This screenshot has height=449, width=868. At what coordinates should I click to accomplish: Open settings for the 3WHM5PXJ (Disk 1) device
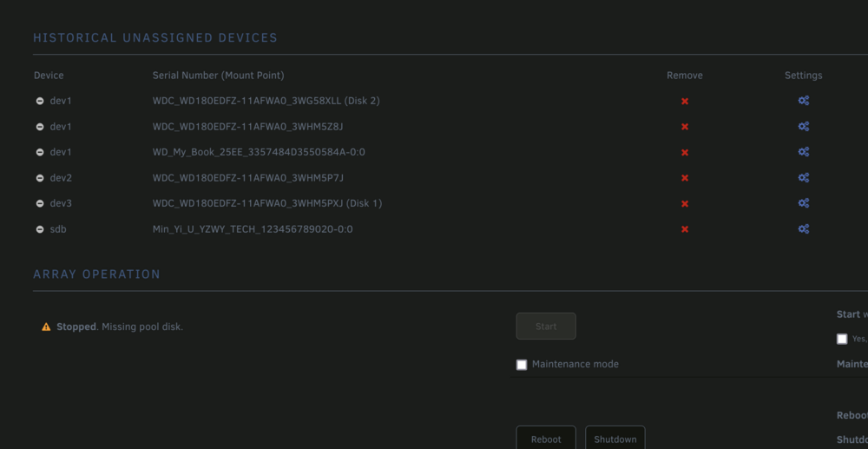click(803, 203)
